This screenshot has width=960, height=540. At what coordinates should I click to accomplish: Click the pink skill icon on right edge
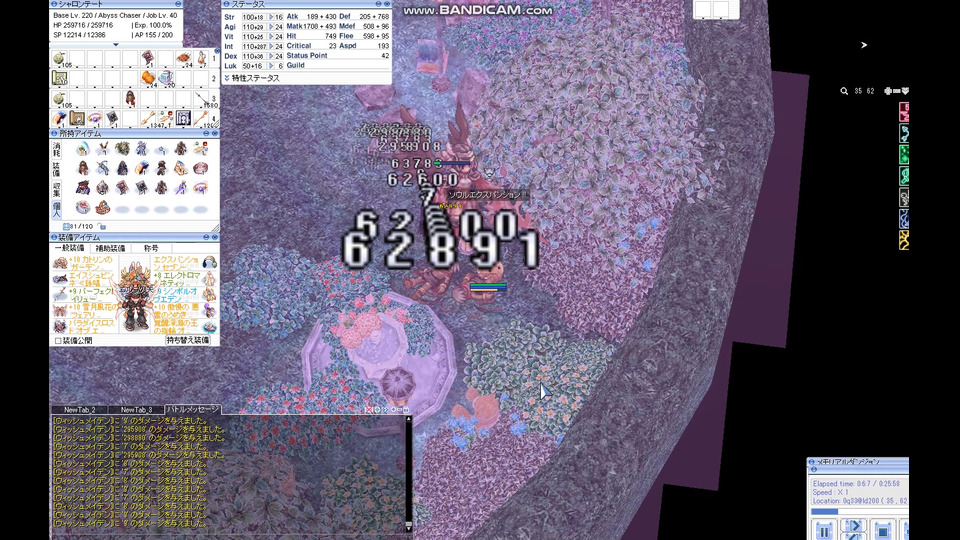[904, 112]
